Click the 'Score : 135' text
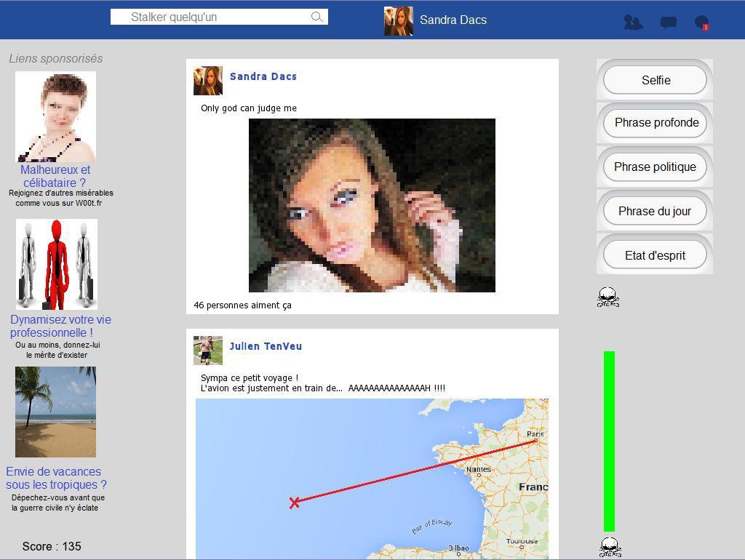 (x=52, y=546)
